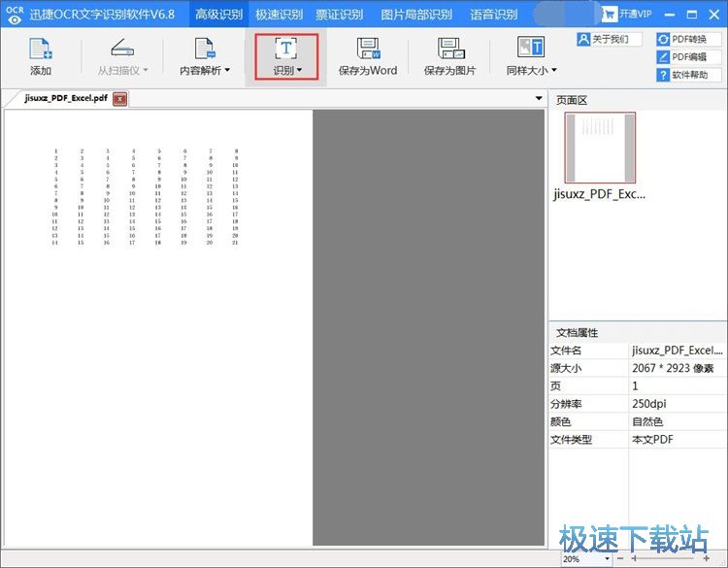
Task: Click the About Us person icon
Action: tap(583, 39)
